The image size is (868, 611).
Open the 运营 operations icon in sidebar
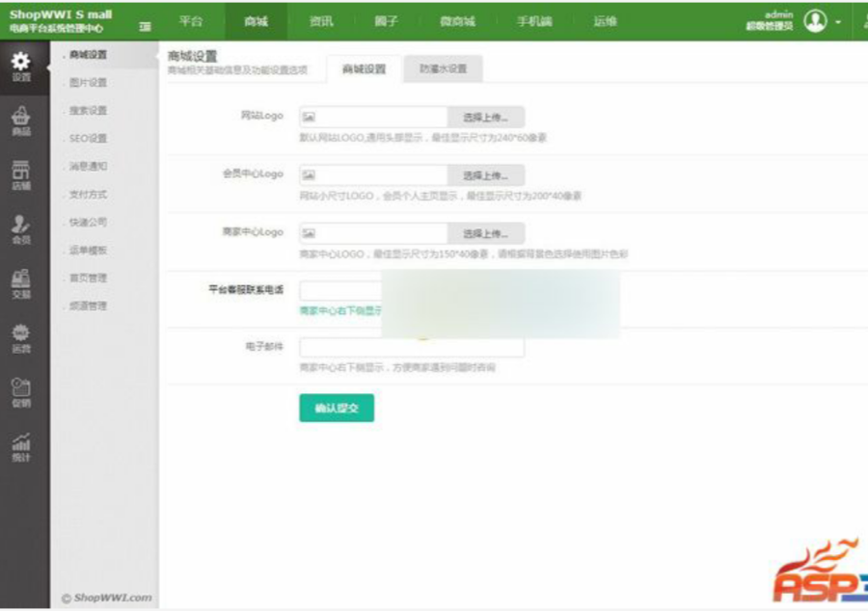21,338
